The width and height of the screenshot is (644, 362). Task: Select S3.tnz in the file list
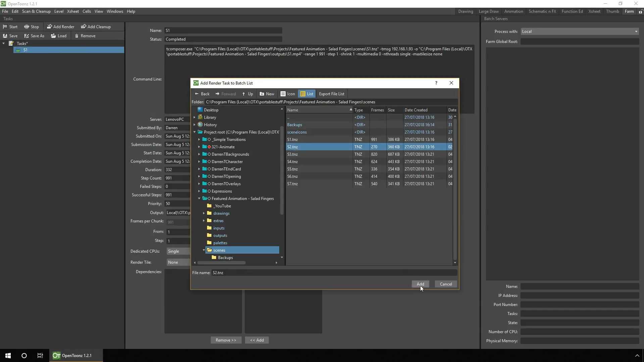click(369, 154)
